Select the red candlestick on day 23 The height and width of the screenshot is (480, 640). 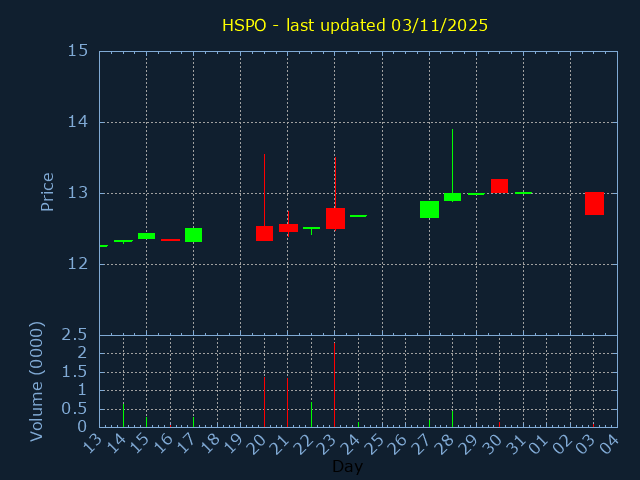(x=335, y=218)
